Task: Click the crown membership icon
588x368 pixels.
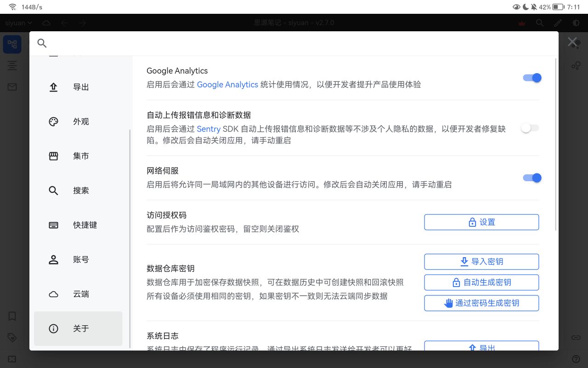Action: pos(522,23)
